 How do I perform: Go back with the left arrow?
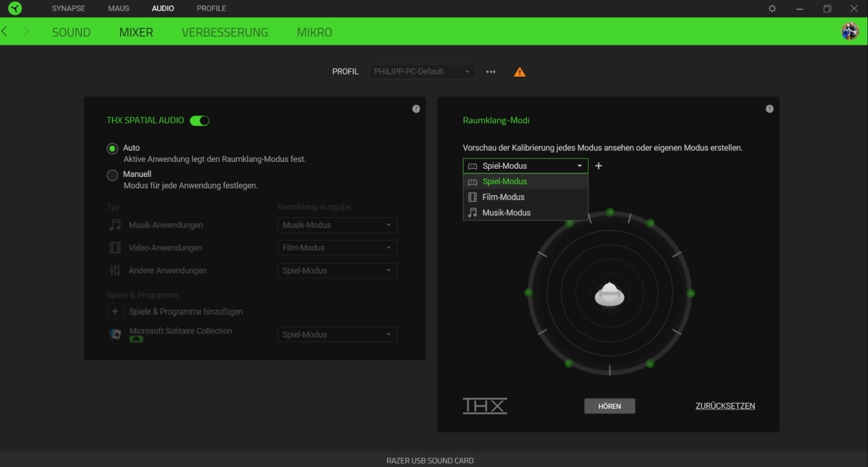click(x=5, y=31)
